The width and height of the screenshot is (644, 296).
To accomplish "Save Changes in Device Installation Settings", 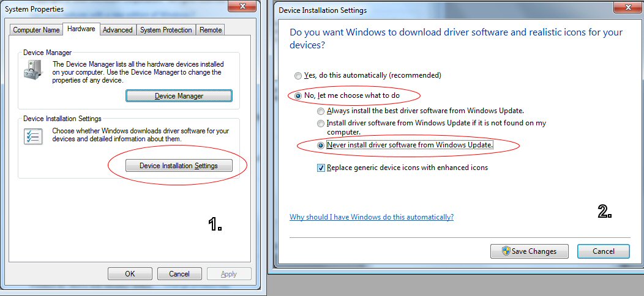I will pos(530,251).
